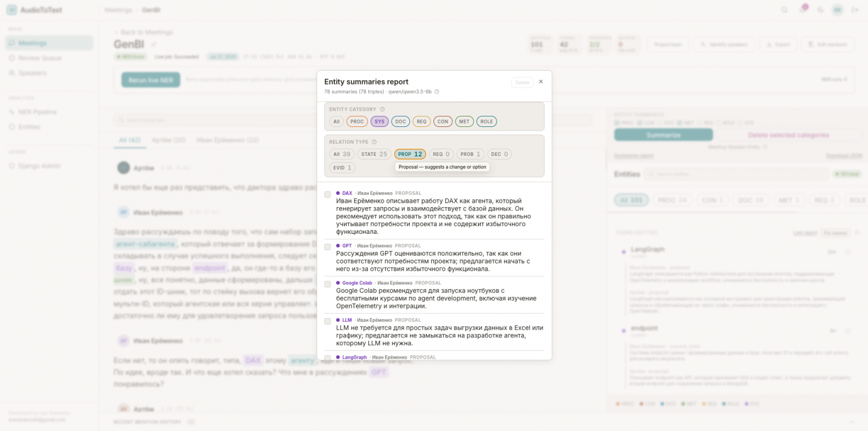This screenshot has height=431, width=868.
Task: Toggle the ROLE chip in the report dialog
Action: (x=487, y=121)
